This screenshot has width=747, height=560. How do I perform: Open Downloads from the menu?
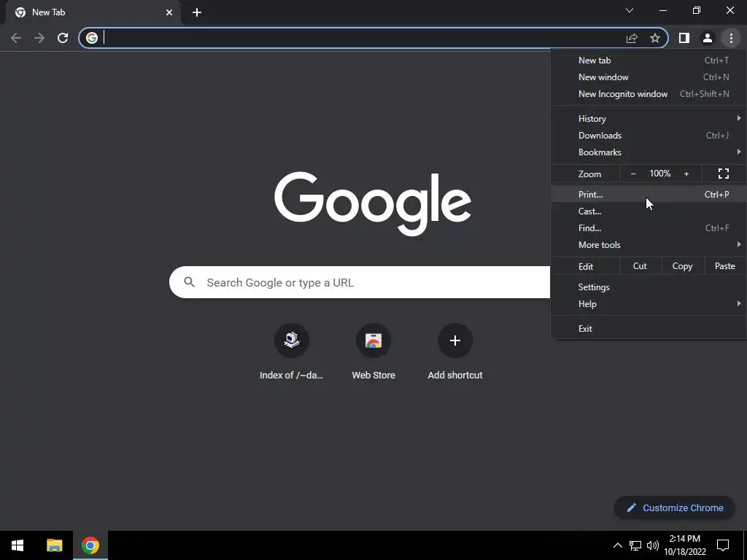click(649, 136)
